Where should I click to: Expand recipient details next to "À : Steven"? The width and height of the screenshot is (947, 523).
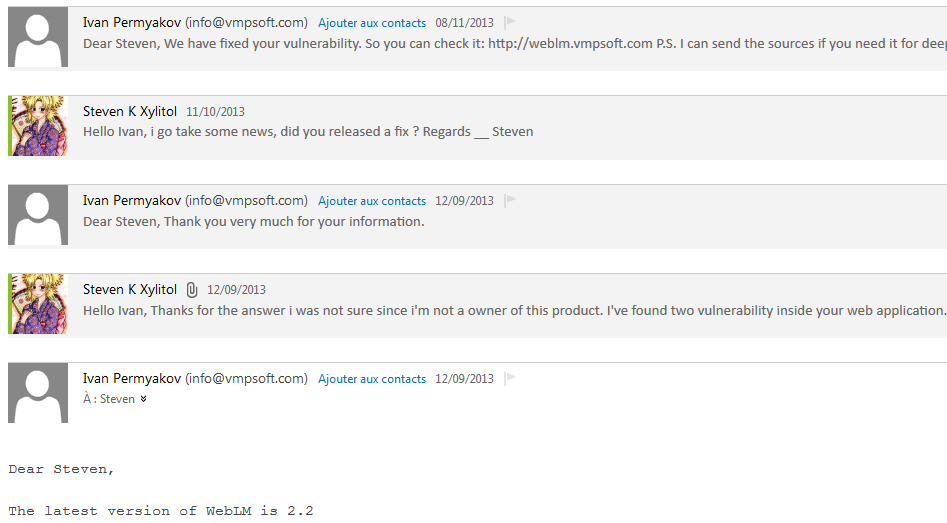coord(143,399)
